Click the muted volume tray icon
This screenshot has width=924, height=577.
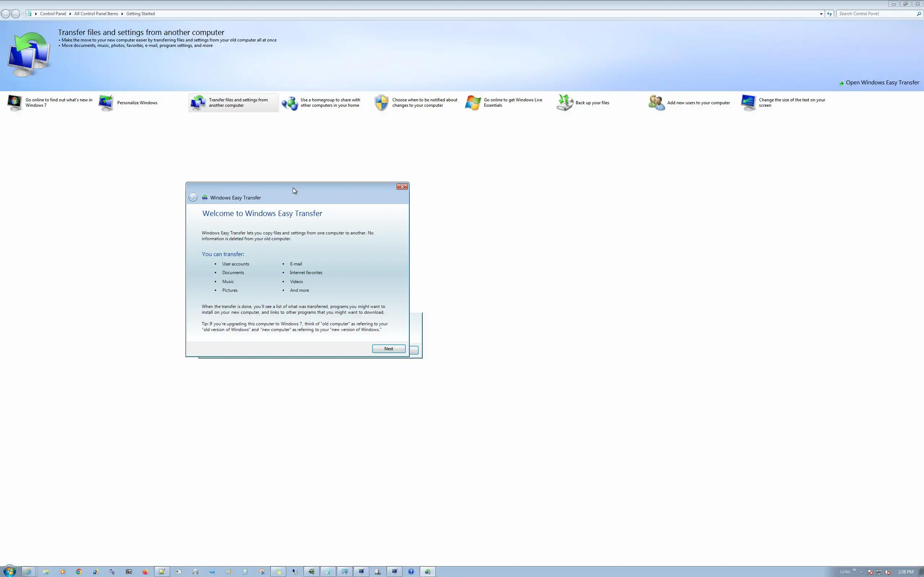click(888, 572)
